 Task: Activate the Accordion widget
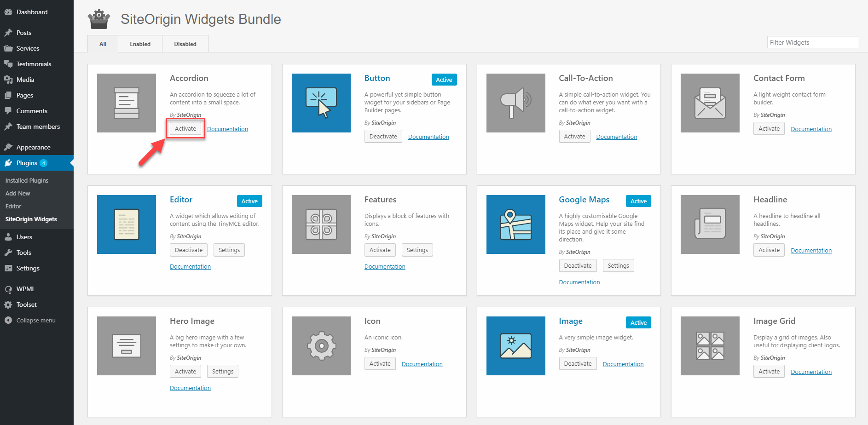185,129
